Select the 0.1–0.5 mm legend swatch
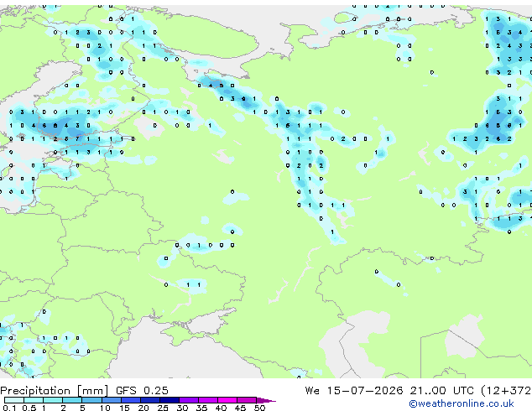Viewport: 532px width, 411px height. pyautogui.click(x=14, y=400)
